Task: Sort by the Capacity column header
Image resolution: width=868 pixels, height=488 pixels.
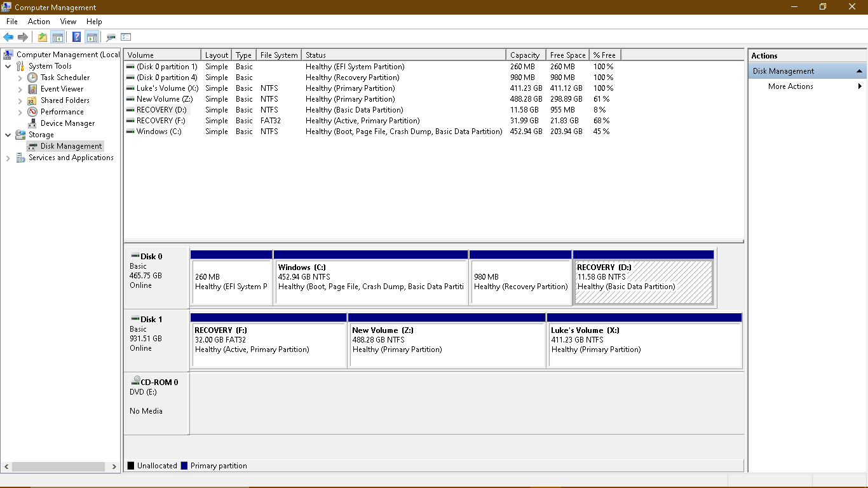Action: [x=526, y=55]
